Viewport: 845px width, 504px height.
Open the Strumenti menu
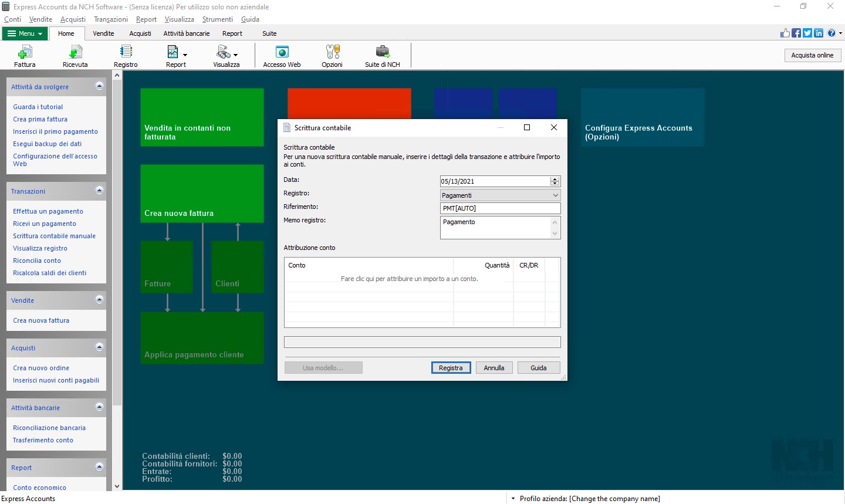[218, 19]
